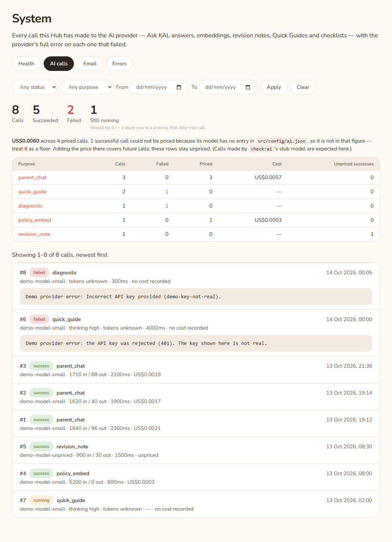Click call #5 details with demo-model-unpriced

click(89, 455)
